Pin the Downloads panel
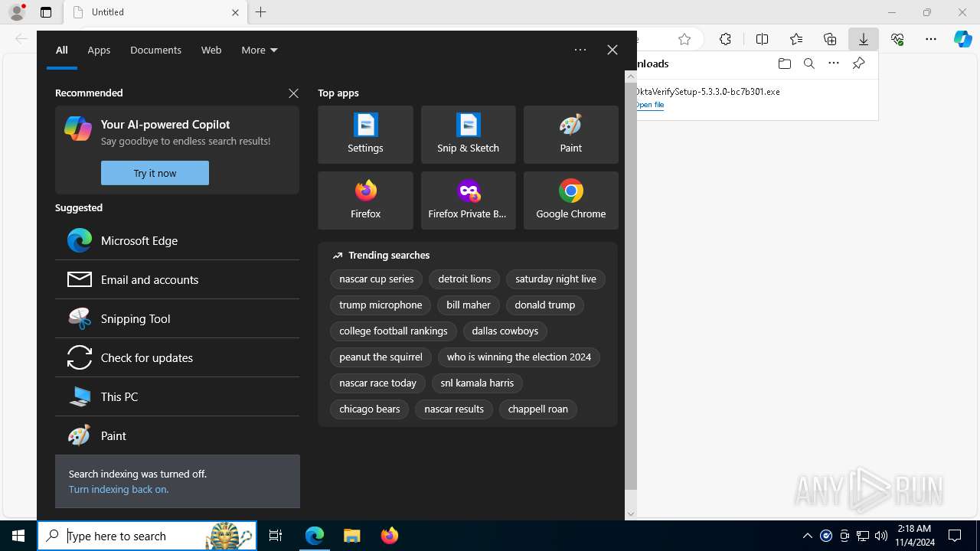The image size is (980, 551). (859, 64)
